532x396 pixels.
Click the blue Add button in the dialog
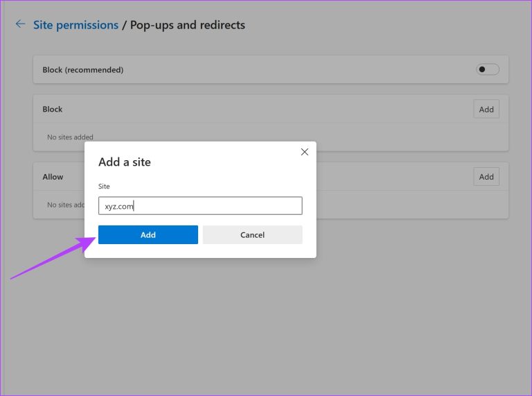(x=148, y=234)
